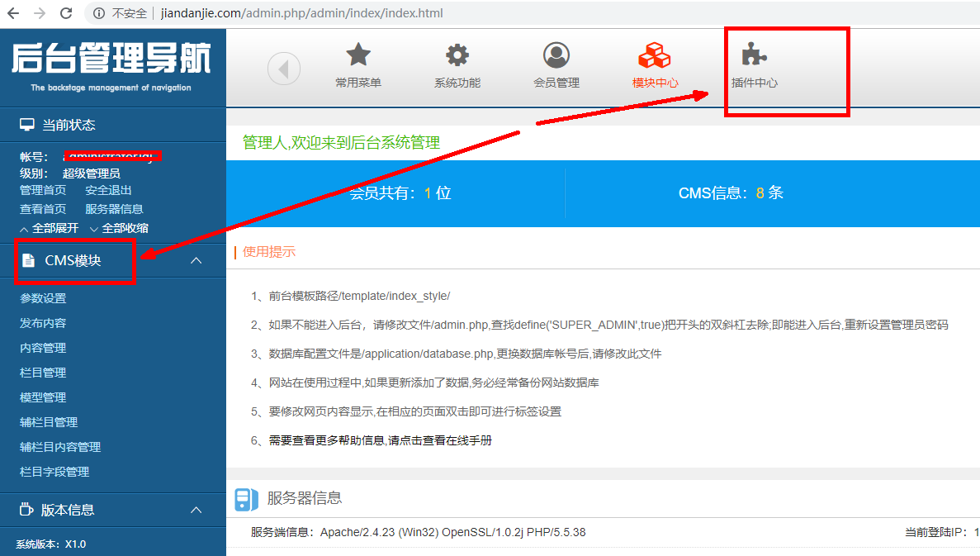
Task: Click the star icon for 常用菜单
Action: [x=358, y=55]
